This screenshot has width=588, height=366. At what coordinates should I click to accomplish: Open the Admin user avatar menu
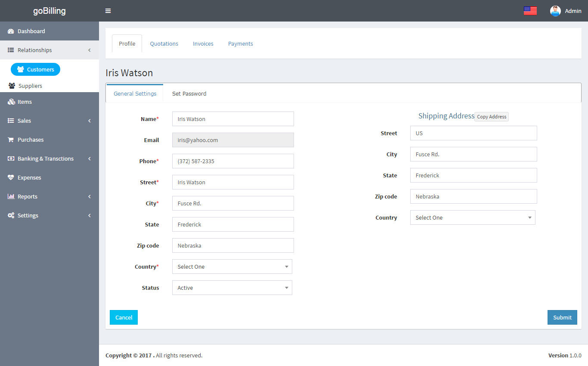click(x=555, y=10)
